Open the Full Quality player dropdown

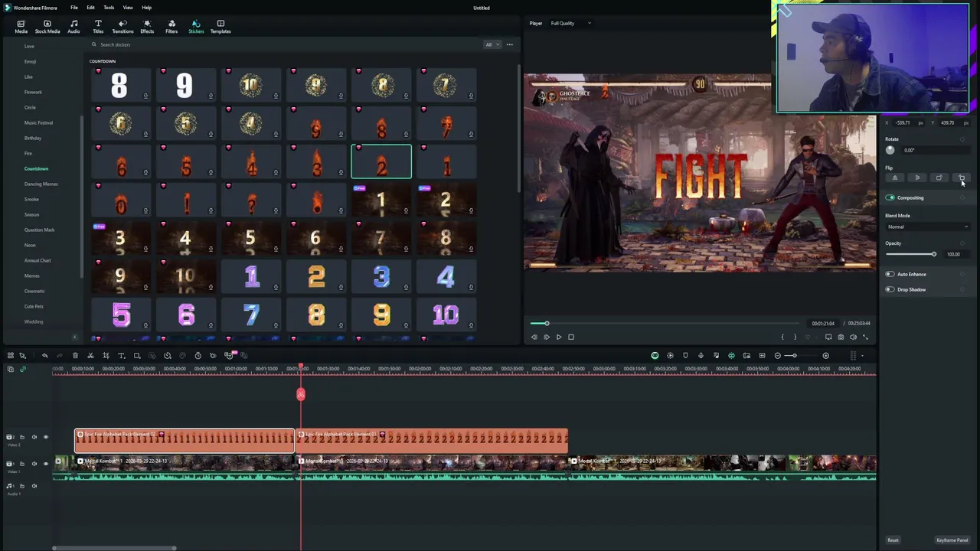[571, 23]
